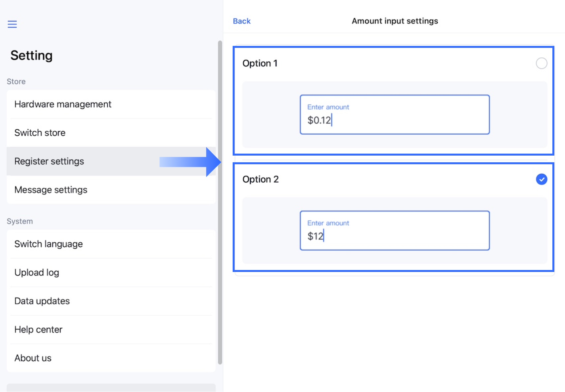565x392 pixels.
Task: Open the About us page
Action: [33, 358]
